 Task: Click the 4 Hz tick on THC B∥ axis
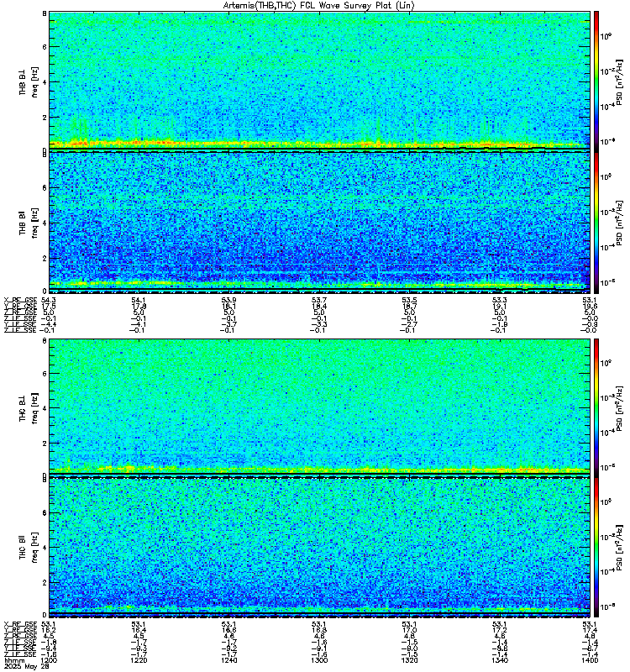[x=45, y=548]
